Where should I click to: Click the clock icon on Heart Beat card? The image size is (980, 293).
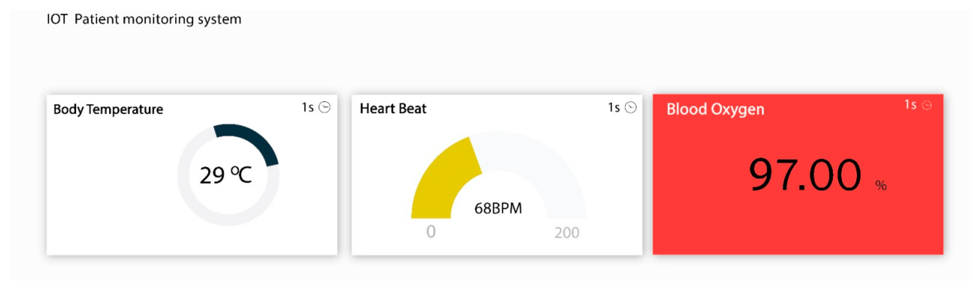click(630, 108)
